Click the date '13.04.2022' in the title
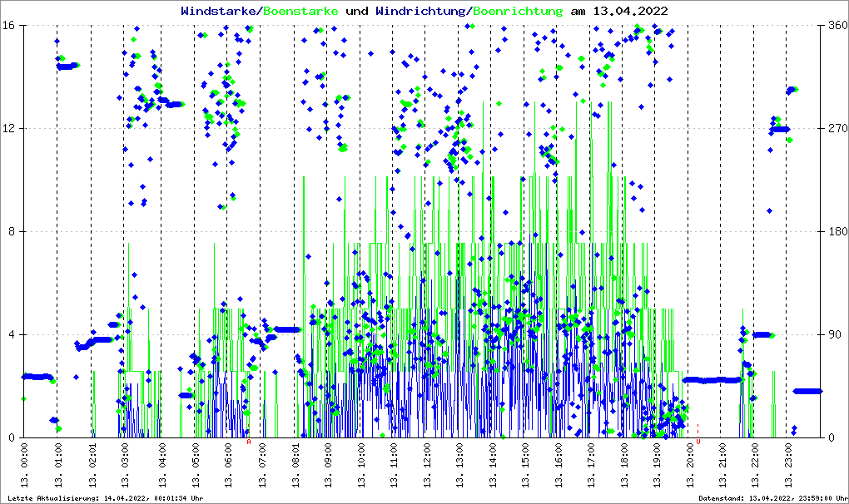This screenshot has width=849, height=504. coord(630,11)
